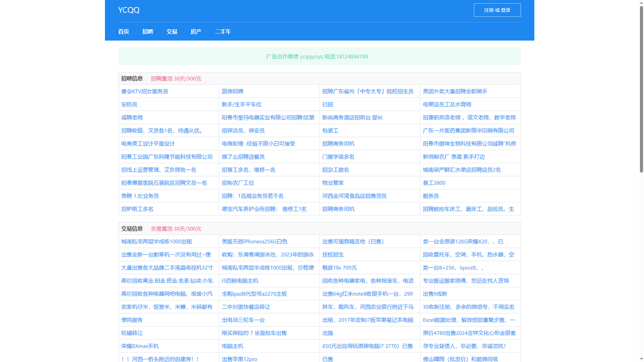Open listing 求购ipad8代型号a2270主板
Viewport: 644px width, 362px height.
(254, 294)
